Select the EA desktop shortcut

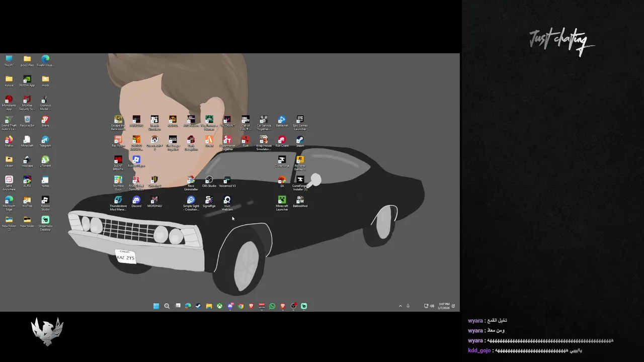point(282,182)
